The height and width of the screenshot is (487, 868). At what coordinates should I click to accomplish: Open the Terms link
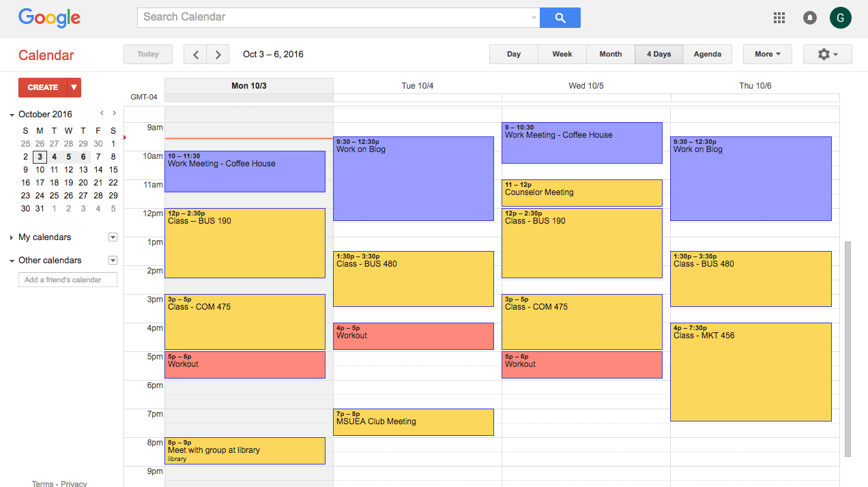pos(42,484)
